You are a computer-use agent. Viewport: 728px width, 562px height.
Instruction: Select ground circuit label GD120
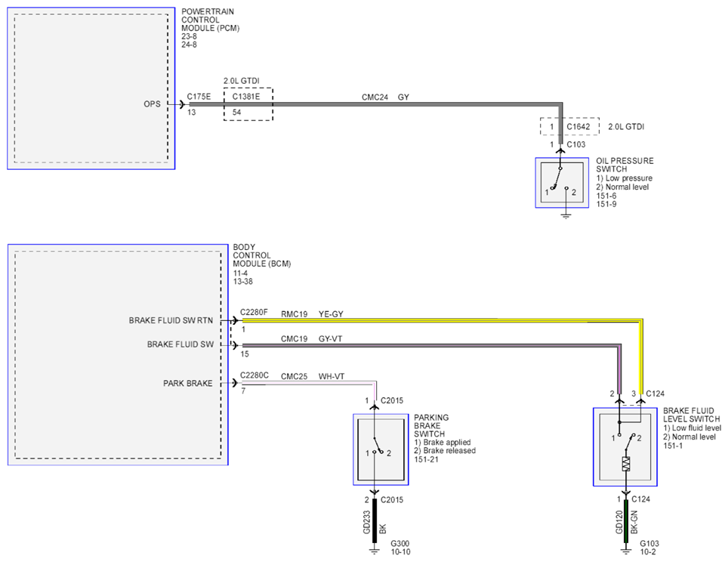pos(618,523)
